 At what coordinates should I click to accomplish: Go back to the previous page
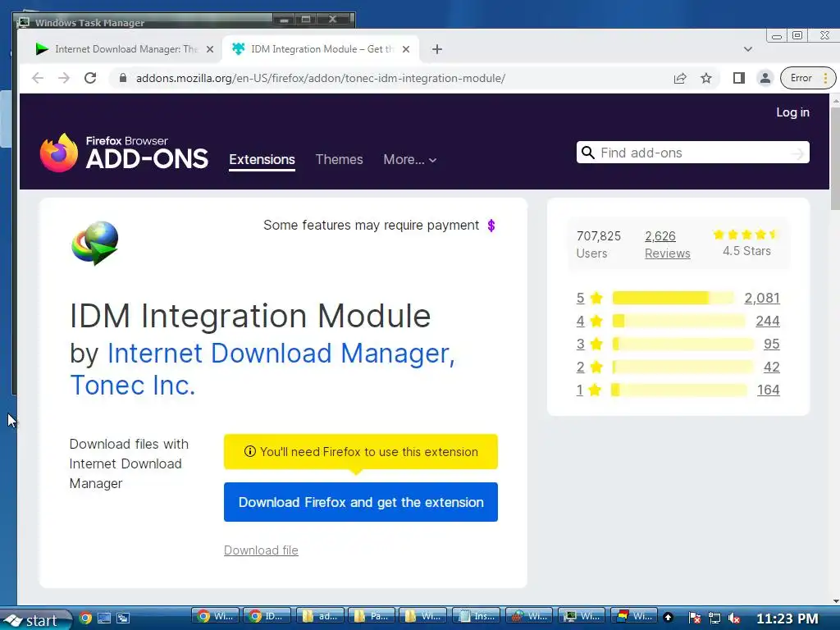tap(38, 78)
